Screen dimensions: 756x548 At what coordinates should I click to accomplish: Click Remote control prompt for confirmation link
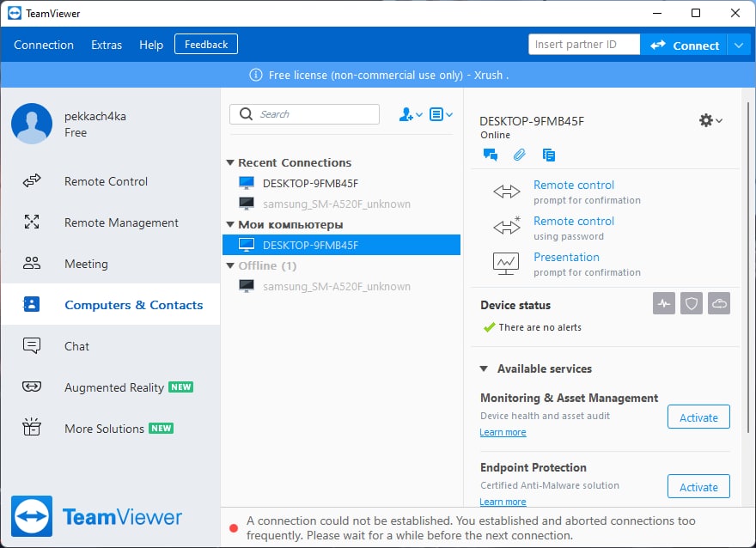(x=574, y=185)
